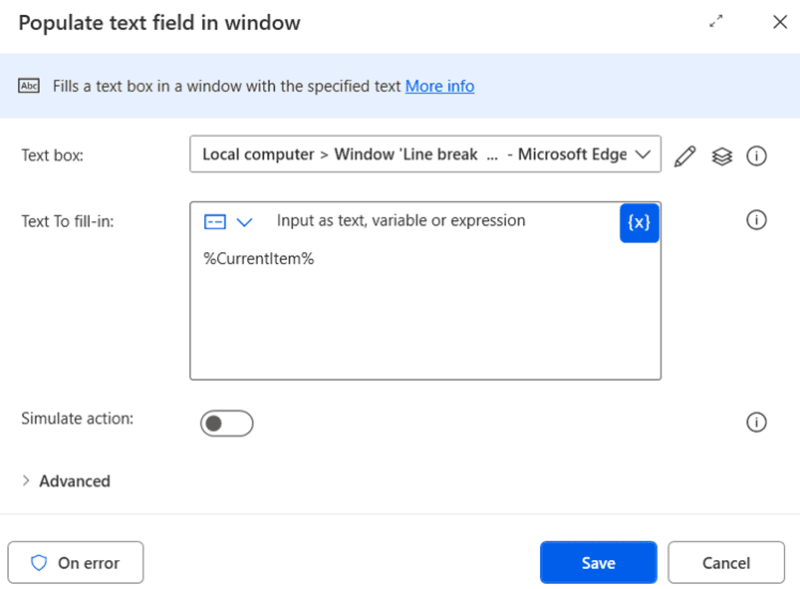Image resolution: width=800 pixels, height=589 pixels.
Task: Save the Populate text field action
Action: (x=598, y=562)
